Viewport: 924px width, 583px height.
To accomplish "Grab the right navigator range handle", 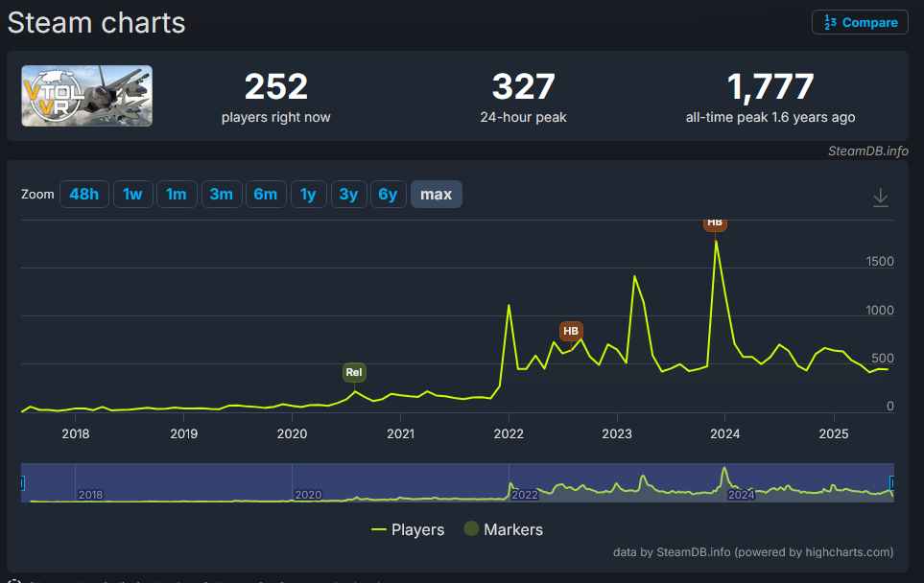I will 892,483.
